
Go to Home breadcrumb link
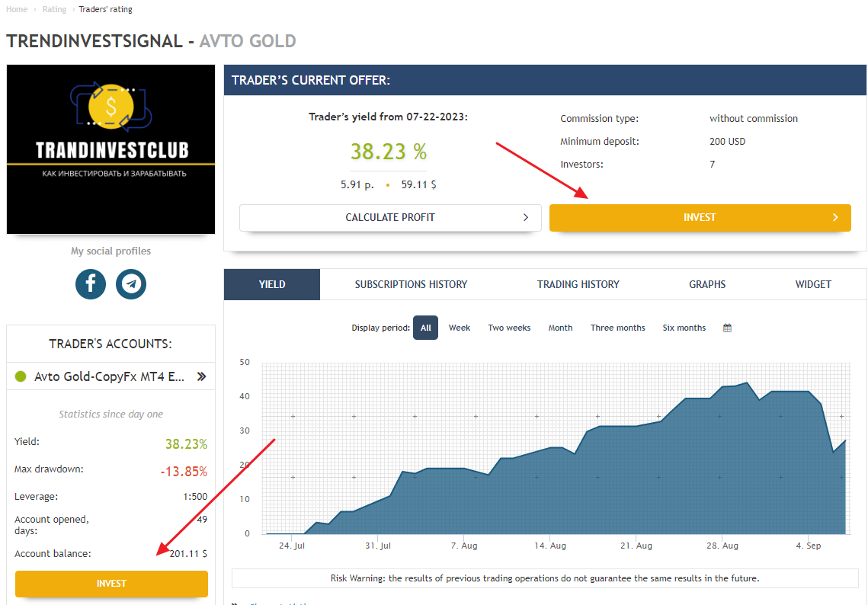point(17,9)
